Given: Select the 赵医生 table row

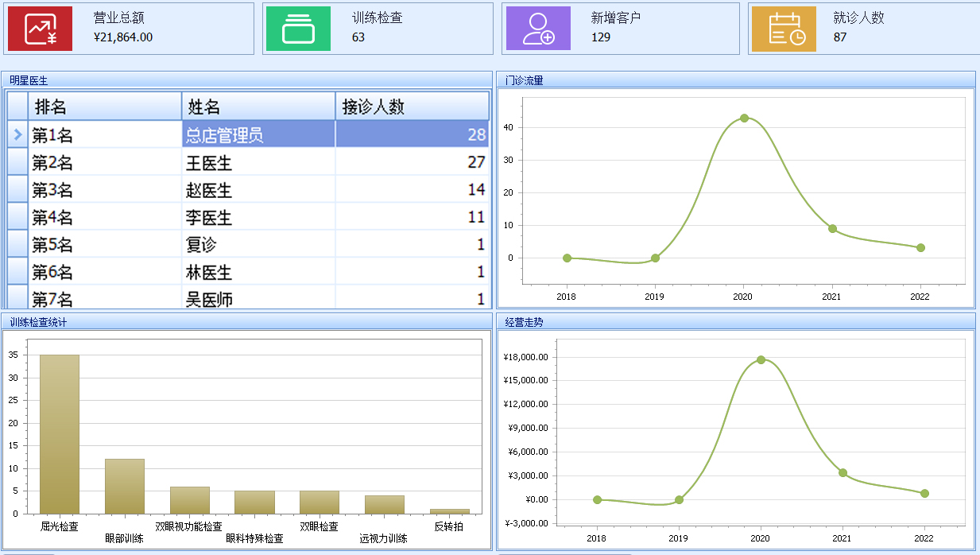Looking at the screenshot, I should (248, 190).
